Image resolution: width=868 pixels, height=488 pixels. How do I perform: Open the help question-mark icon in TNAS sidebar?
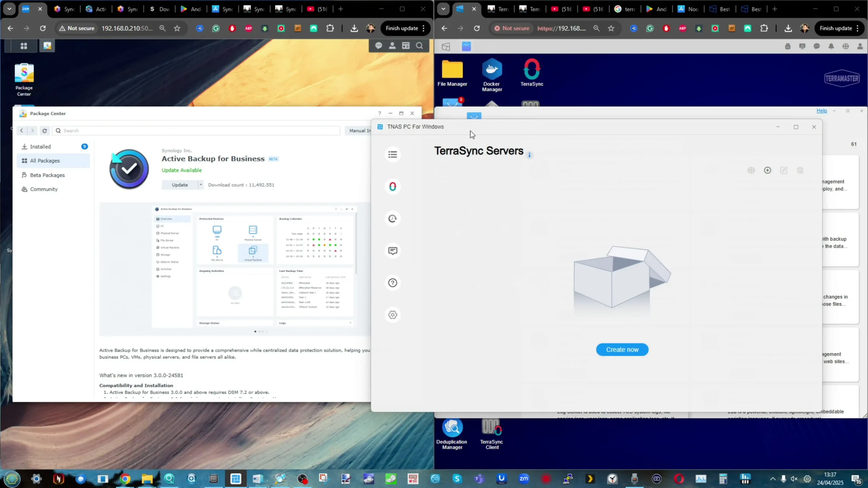coord(393,283)
